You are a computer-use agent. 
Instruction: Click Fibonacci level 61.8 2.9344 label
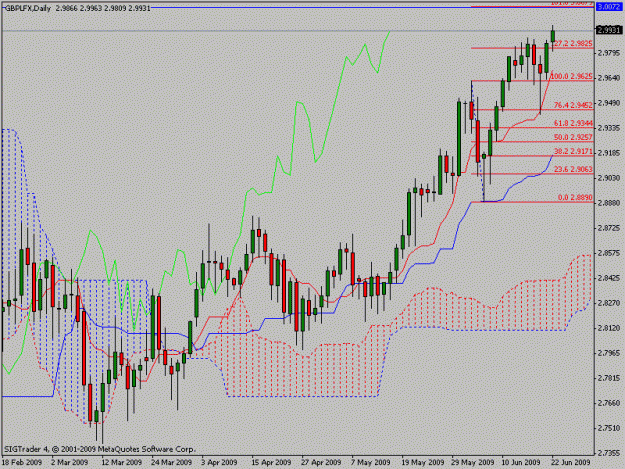pyautogui.click(x=573, y=123)
